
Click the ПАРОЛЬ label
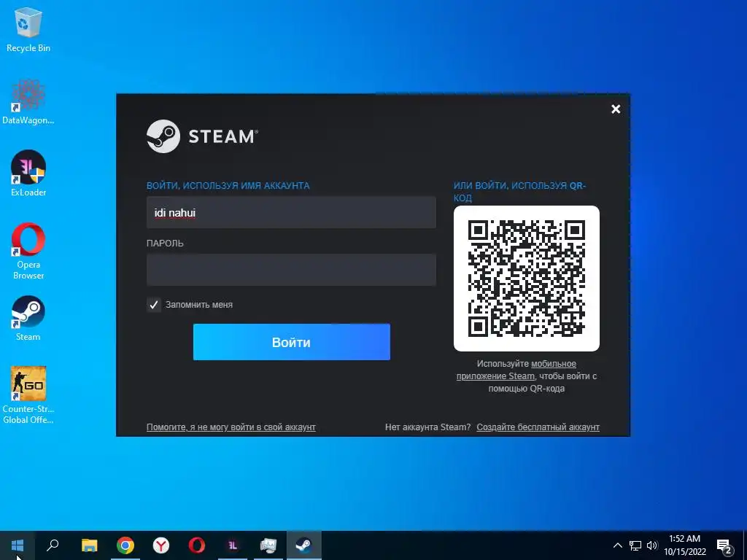click(x=165, y=244)
